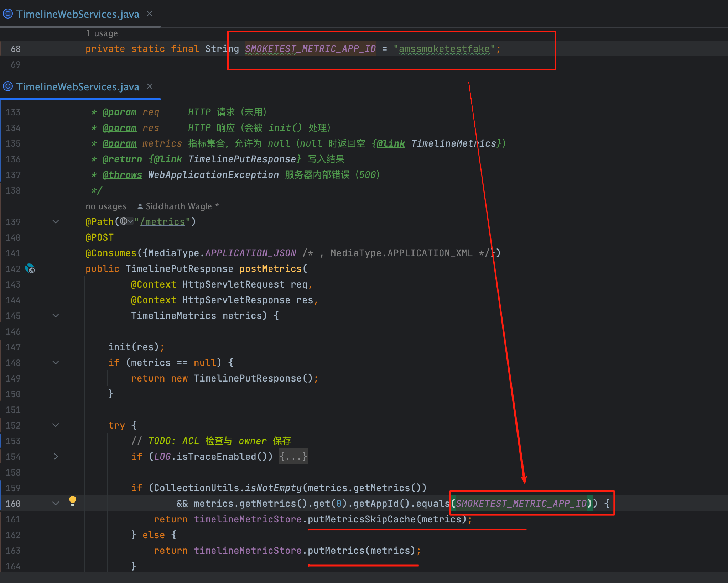
Task: Click WebApplicationException in Javadoc
Action: point(213,175)
